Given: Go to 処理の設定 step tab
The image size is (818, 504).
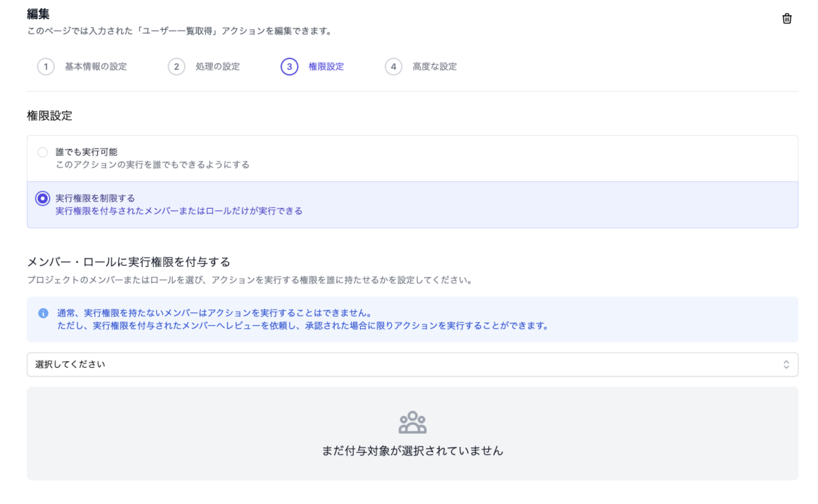Looking at the screenshot, I should [x=217, y=67].
